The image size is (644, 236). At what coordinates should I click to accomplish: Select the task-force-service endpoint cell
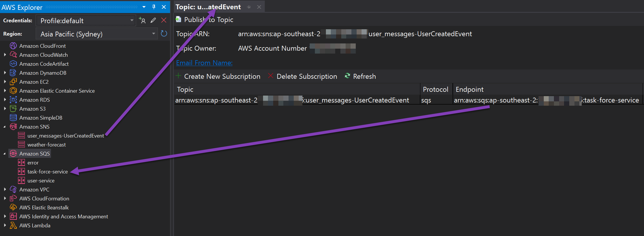(548, 100)
